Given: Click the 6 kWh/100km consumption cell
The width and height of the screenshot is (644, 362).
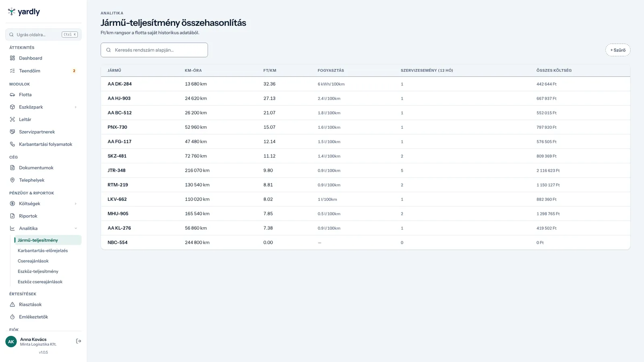Looking at the screenshot, I should pyautogui.click(x=331, y=84).
